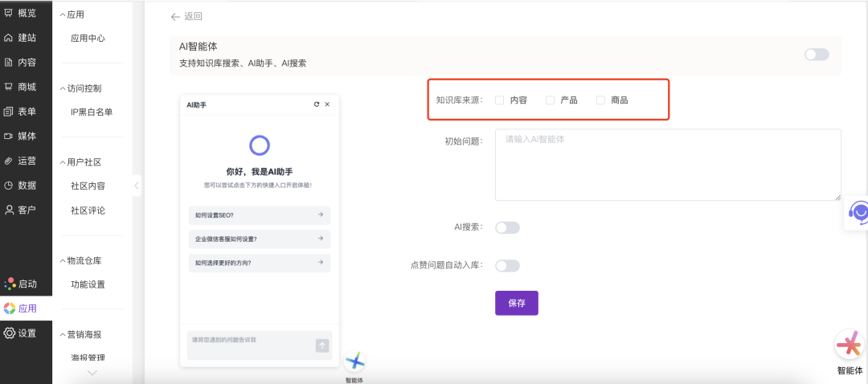Open the customer service headset icon
Image resolution: width=868 pixels, height=384 pixels.
click(x=858, y=212)
